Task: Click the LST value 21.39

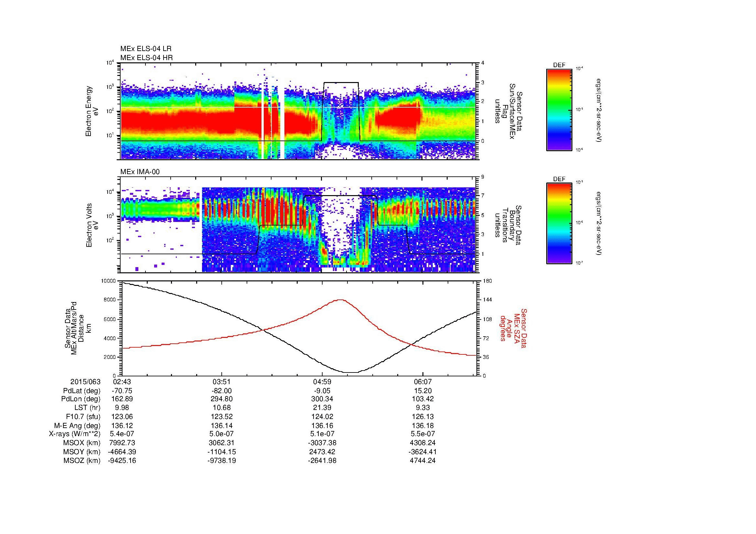Action: [322, 408]
